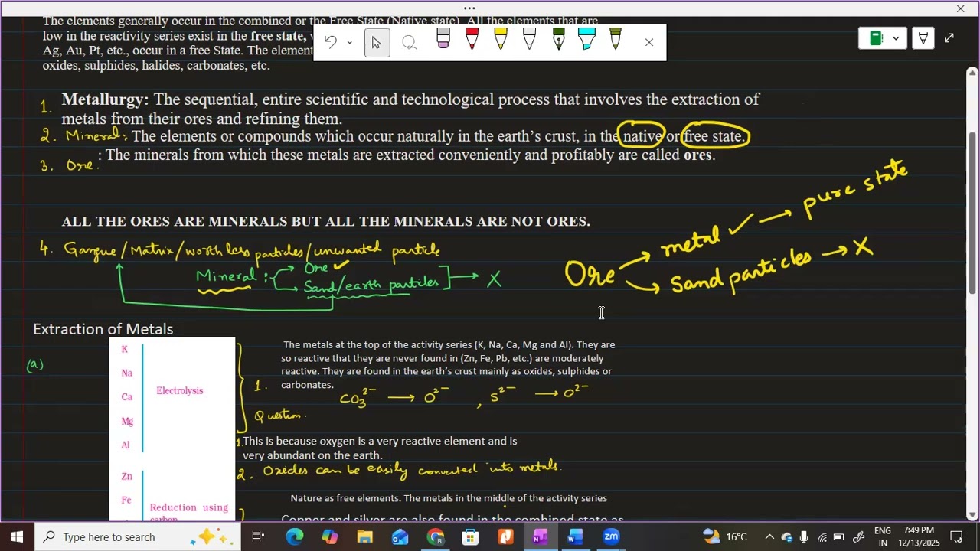The width and height of the screenshot is (980, 551).
Task: Switch to OneNote taskbar icon
Action: [541, 537]
